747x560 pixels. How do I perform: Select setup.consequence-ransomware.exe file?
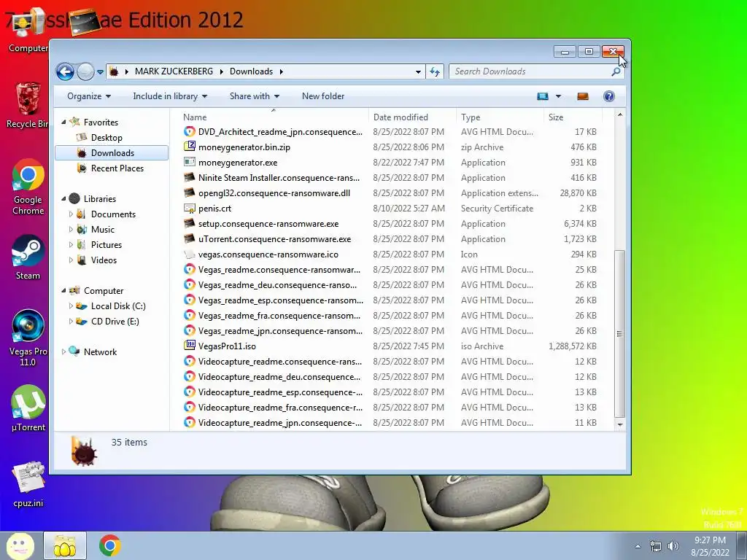coord(268,224)
